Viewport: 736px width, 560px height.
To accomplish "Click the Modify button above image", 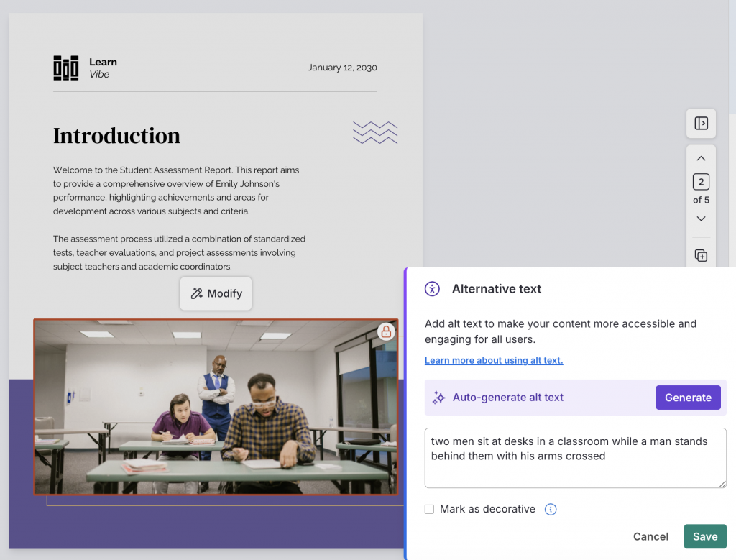I will click(216, 293).
